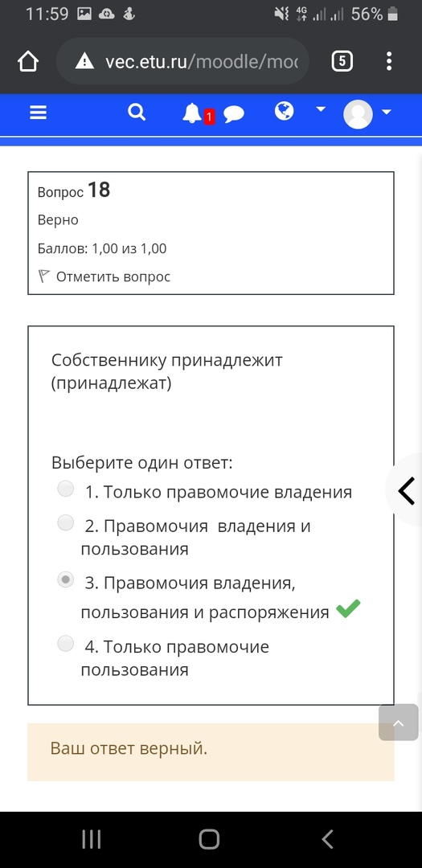Click the globe language icon
The image size is (422, 868).
point(284,111)
